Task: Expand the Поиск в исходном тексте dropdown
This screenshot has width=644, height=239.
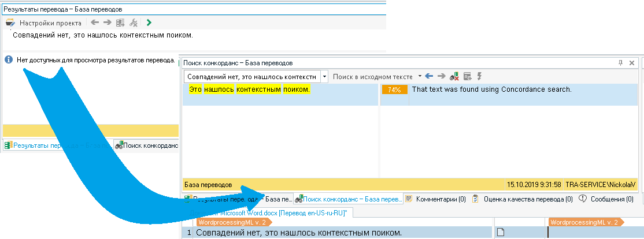Action: (420, 76)
